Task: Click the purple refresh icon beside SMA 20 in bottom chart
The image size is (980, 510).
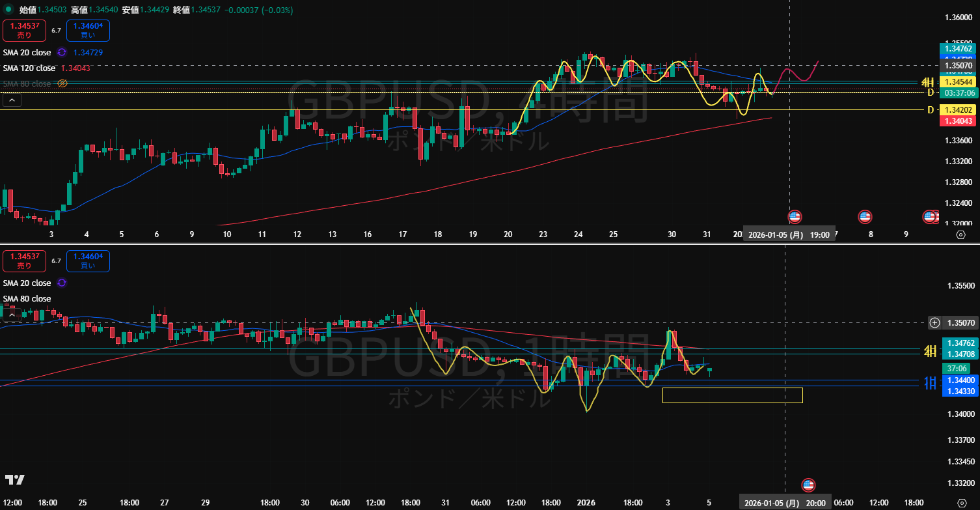Action: pyautogui.click(x=62, y=283)
